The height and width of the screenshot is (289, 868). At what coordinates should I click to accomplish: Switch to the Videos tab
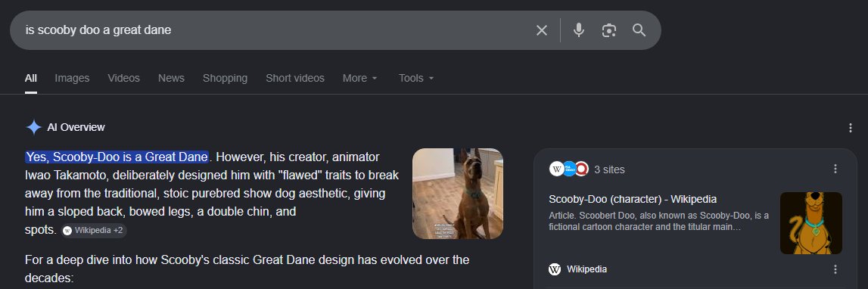tap(123, 78)
